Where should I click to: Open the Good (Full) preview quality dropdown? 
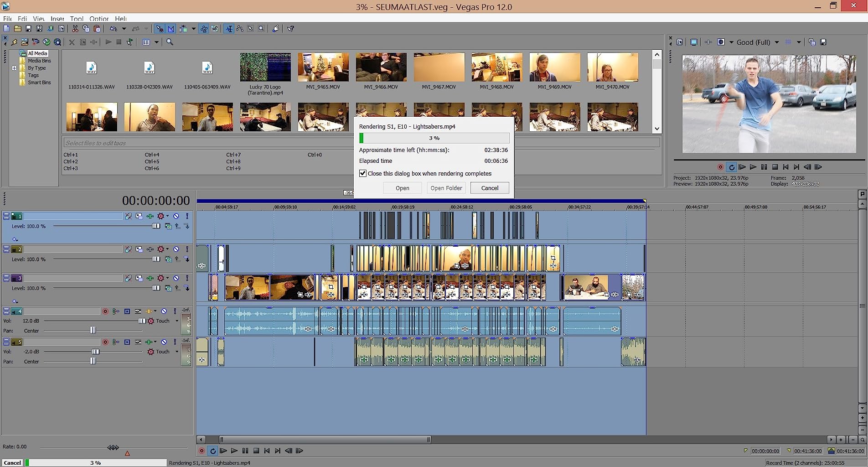(x=777, y=42)
